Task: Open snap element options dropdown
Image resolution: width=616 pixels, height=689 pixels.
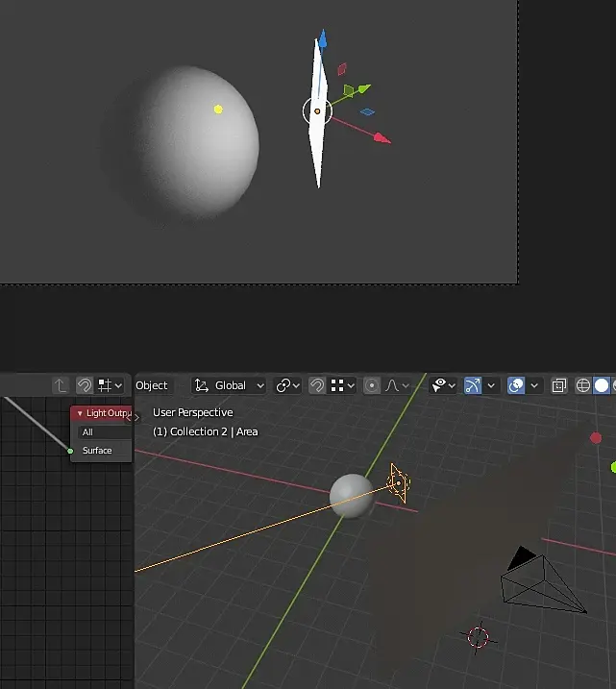Action: pyautogui.click(x=343, y=385)
